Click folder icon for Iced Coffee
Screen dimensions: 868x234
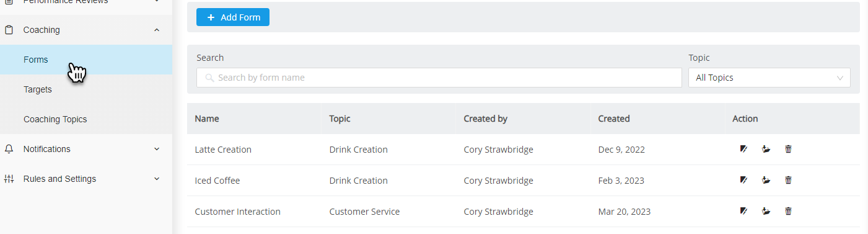(766, 180)
